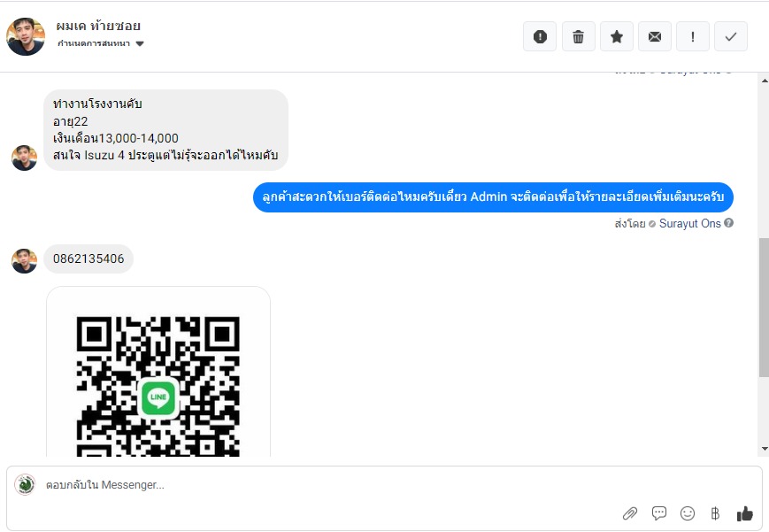Mark conversation with the star icon

[617, 36]
